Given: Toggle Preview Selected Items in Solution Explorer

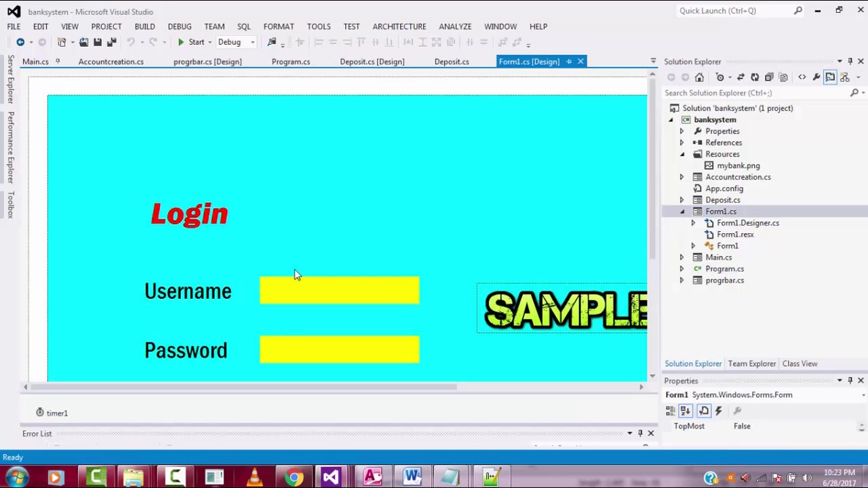Looking at the screenshot, I should [x=830, y=77].
